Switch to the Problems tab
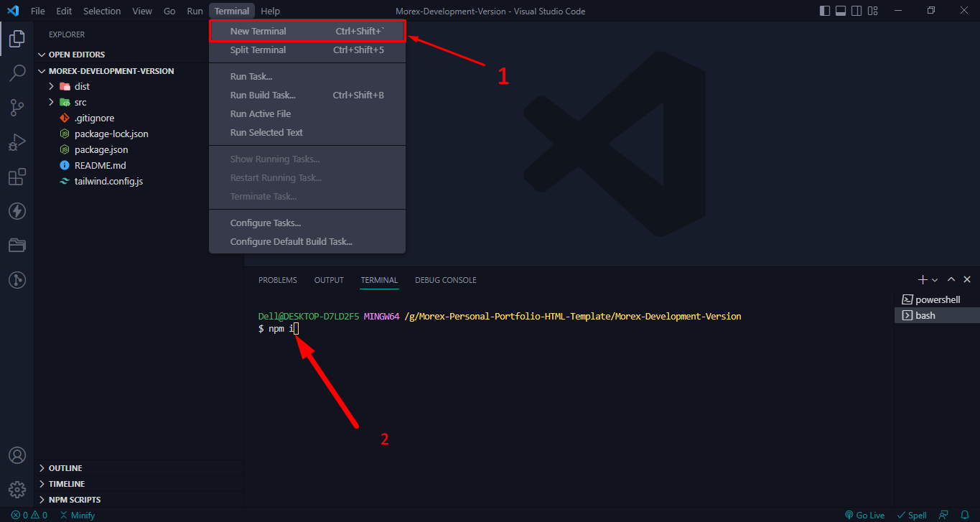 [278, 280]
